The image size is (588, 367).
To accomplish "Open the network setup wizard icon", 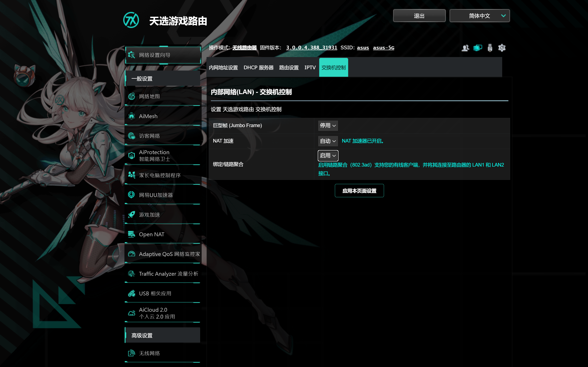I will [x=132, y=55].
